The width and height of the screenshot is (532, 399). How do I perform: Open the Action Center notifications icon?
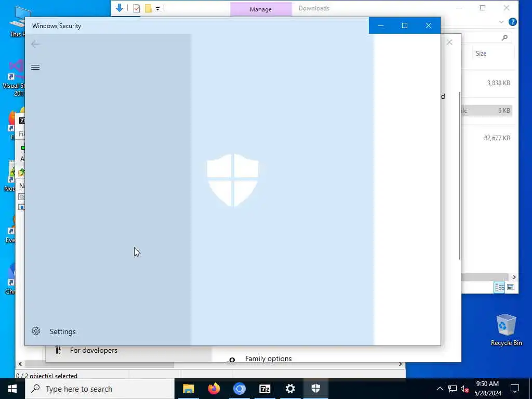pos(515,389)
